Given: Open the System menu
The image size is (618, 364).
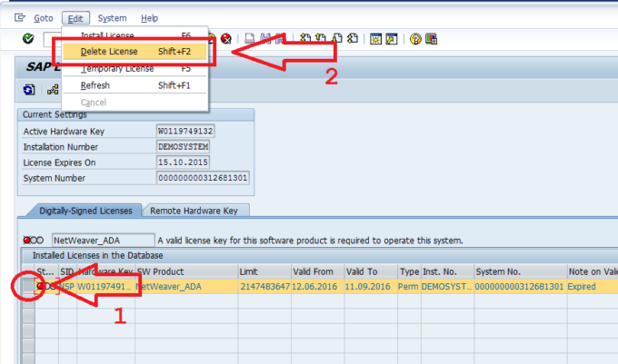Looking at the screenshot, I should tap(113, 18).
